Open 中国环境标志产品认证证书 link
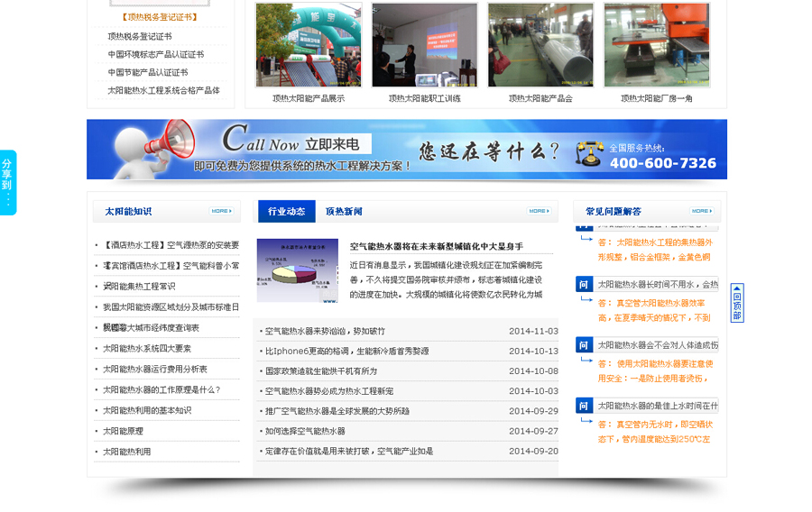 (x=156, y=54)
